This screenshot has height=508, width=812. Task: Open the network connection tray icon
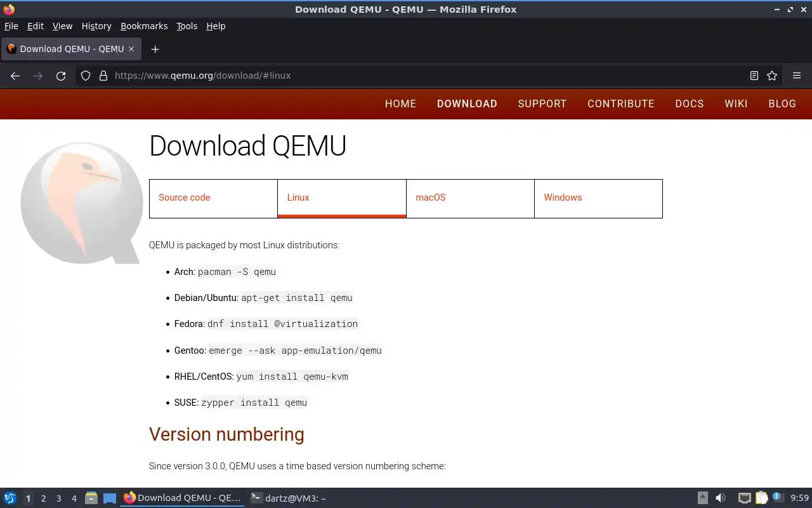745,498
